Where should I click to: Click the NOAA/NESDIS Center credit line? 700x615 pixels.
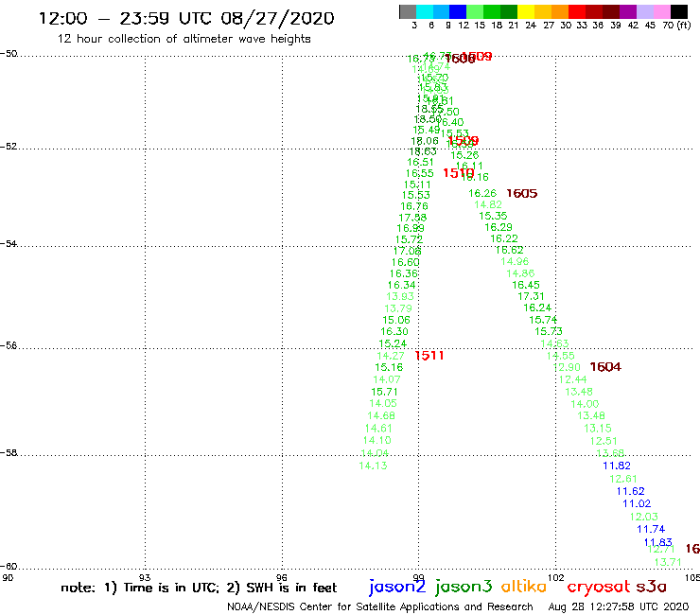click(380, 607)
